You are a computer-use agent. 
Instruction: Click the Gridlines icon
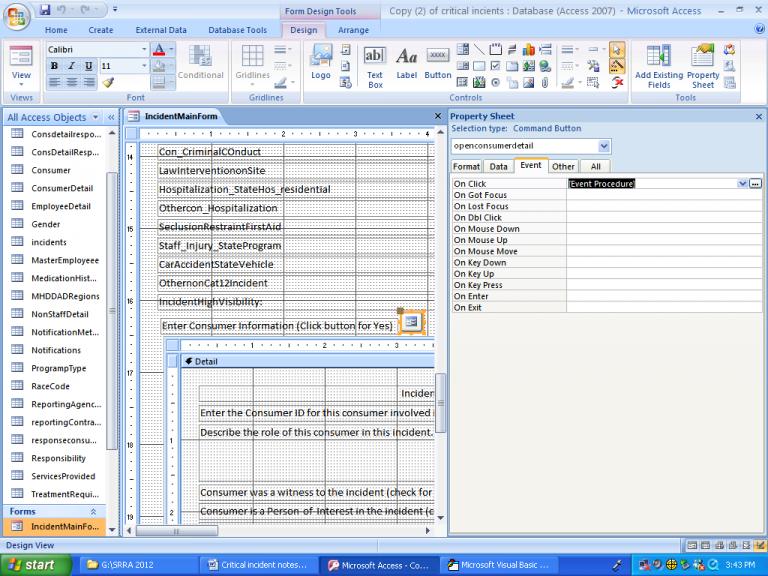252,59
